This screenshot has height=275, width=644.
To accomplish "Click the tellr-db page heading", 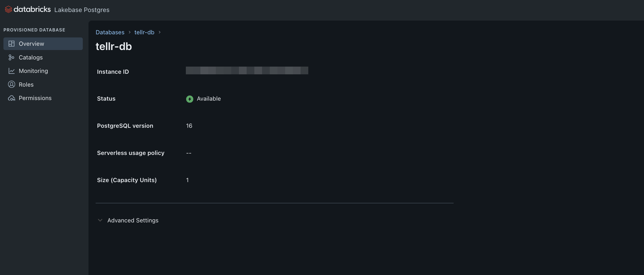I will (x=114, y=46).
